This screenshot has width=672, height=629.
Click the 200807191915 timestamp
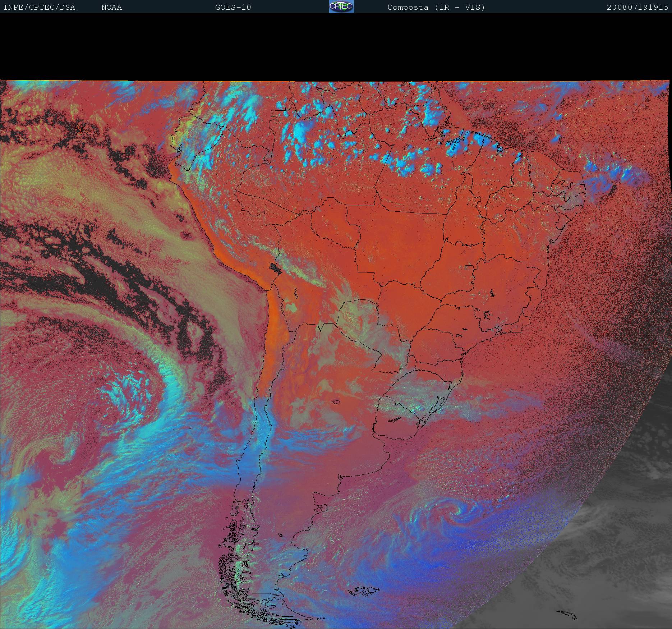[638, 8]
